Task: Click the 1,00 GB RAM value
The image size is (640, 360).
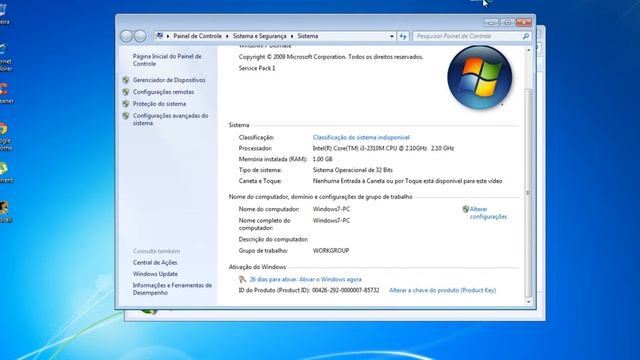Action: [x=322, y=159]
